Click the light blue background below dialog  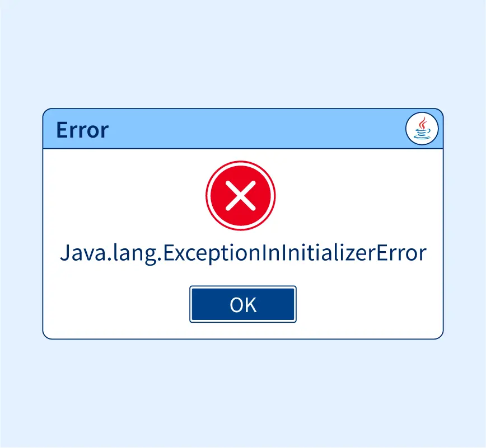click(243, 393)
